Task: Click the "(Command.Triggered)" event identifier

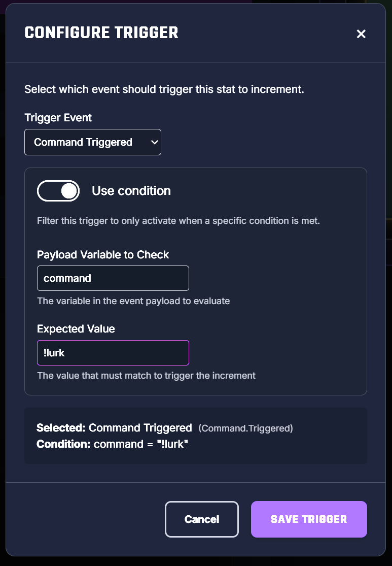Action: click(245, 428)
